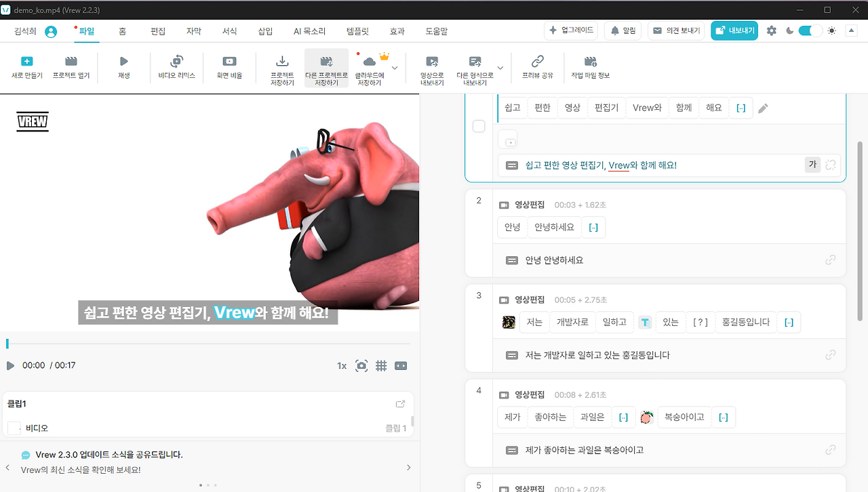Click the pencil edit icon on clip 1
The height and width of the screenshot is (492, 868).
click(762, 108)
